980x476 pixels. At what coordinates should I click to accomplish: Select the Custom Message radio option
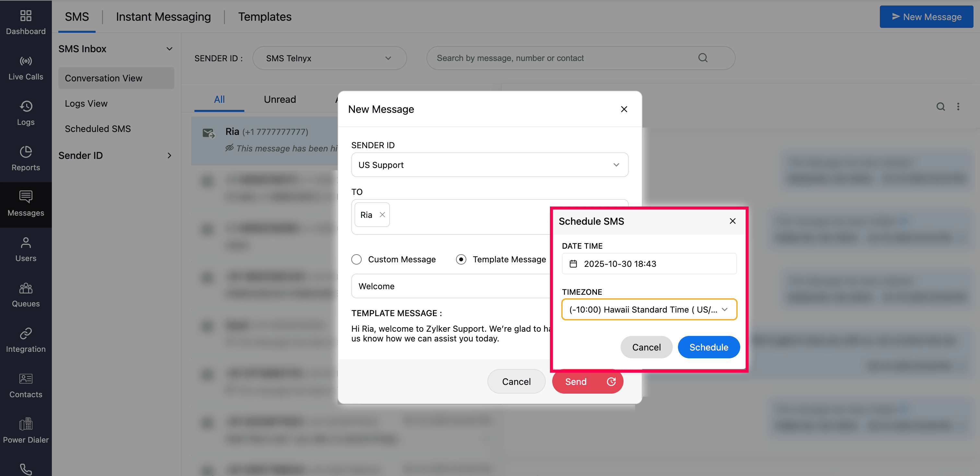point(356,259)
